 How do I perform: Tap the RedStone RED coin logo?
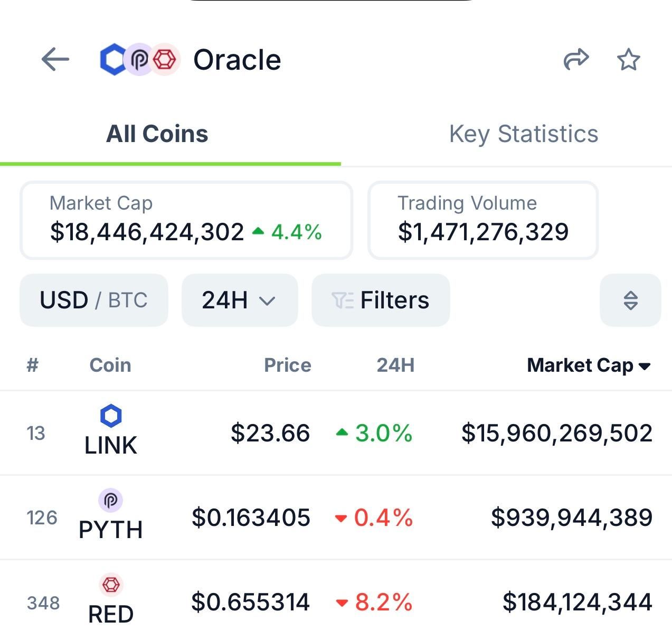[111, 585]
